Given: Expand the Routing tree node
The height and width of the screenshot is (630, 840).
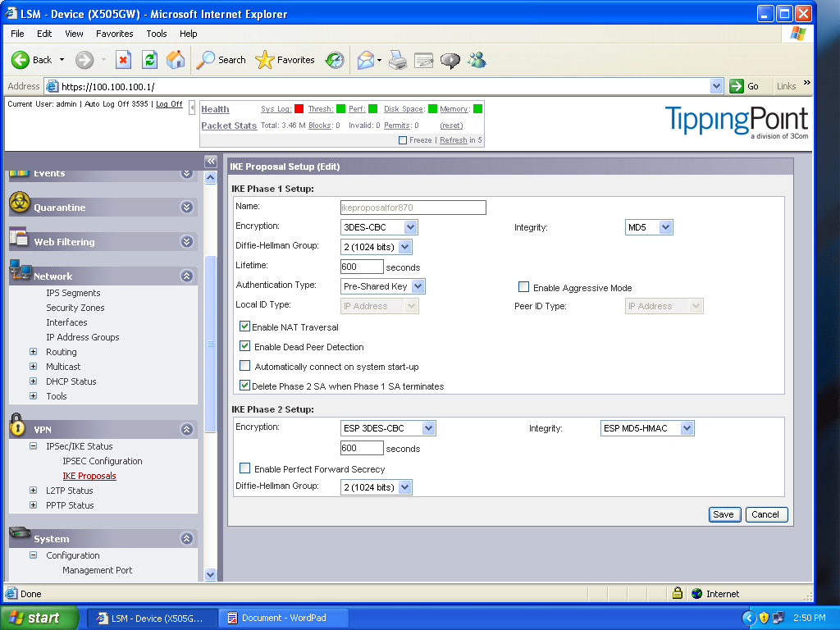Looking at the screenshot, I should pos(34,352).
